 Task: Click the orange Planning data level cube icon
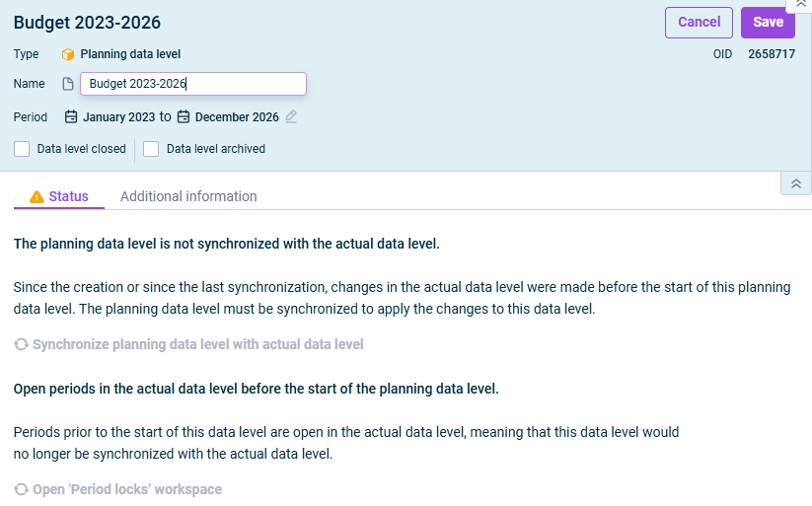point(68,54)
